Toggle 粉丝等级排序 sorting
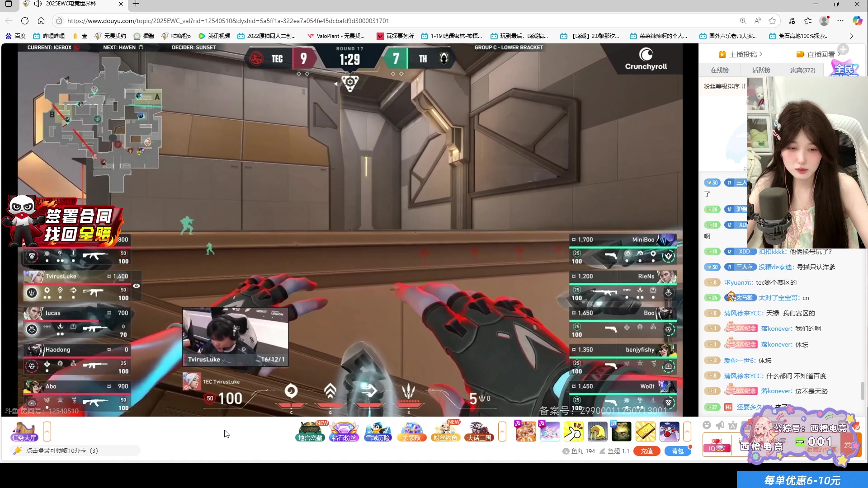This screenshot has width=868, height=488. [x=724, y=86]
